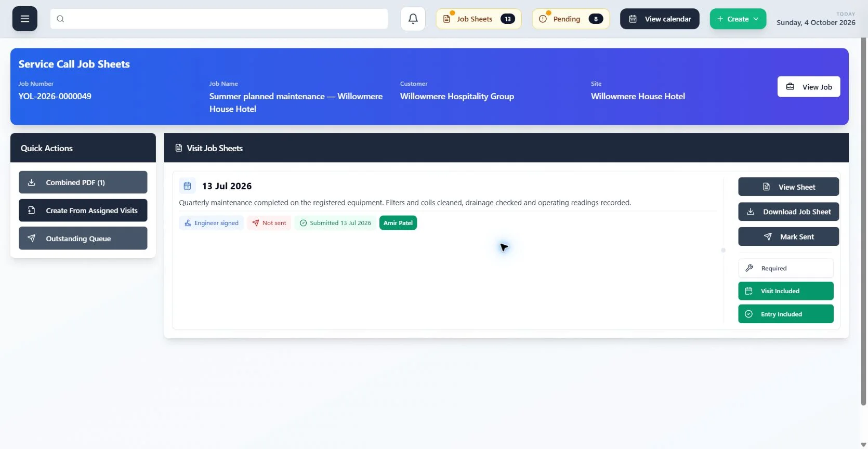868x449 pixels.
Task: Click the download icon on Combined PDF
Action: [31, 182]
